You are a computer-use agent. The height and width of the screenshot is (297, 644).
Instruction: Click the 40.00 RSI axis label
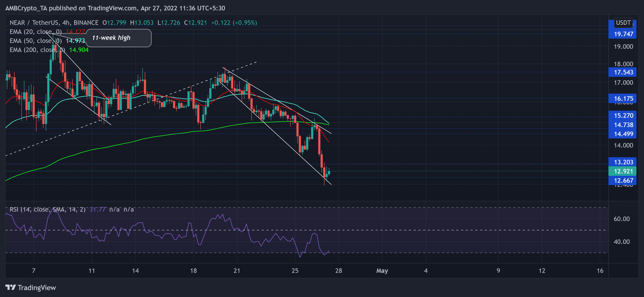(x=622, y=242)
